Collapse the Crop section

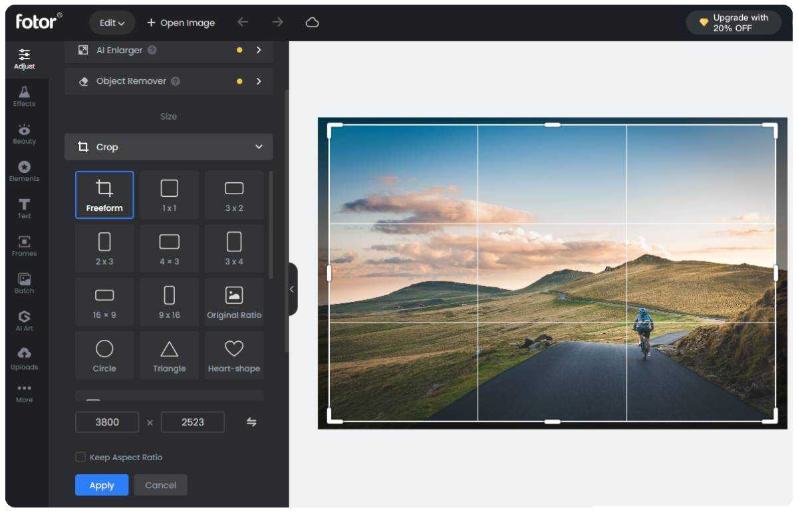tap(259, 147)
